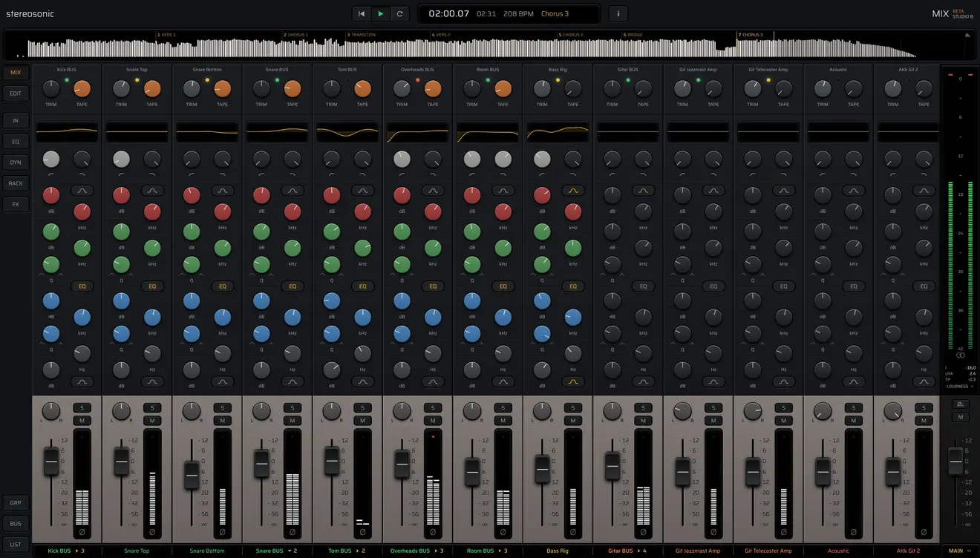The height and width of the screenshot is (558, 980).
Task: Click the MAIN output fader handle
Action: point(955,461)
